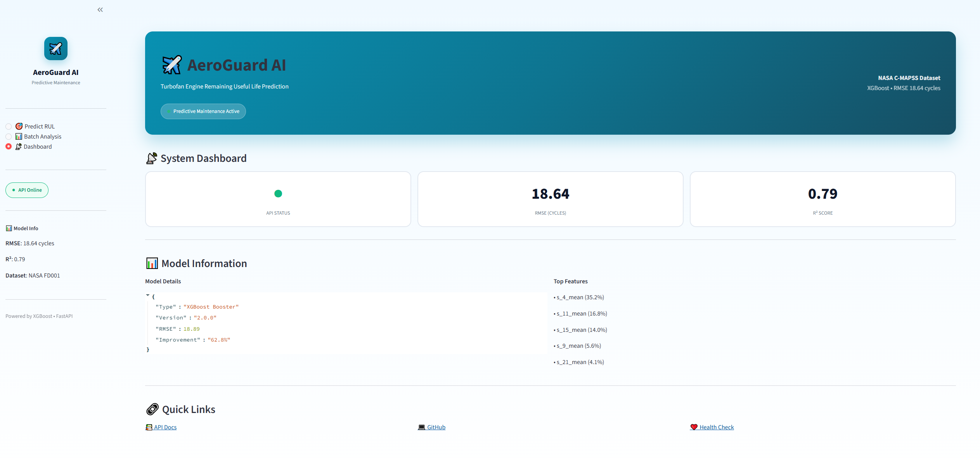The width and height of the screenshot is (980, 458).
Task: Collapse the sidebar using the double-chevron
Action: coord(100,10)
